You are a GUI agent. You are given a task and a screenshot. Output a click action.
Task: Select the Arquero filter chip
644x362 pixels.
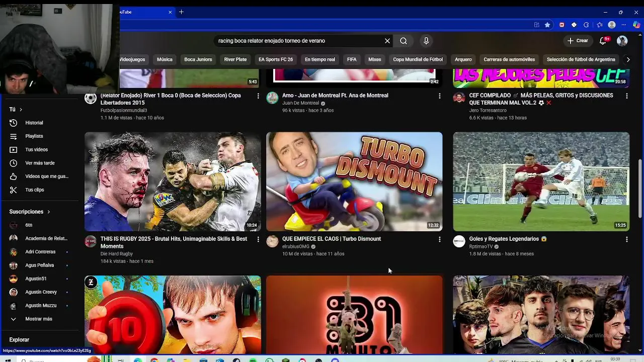(463, 59)
